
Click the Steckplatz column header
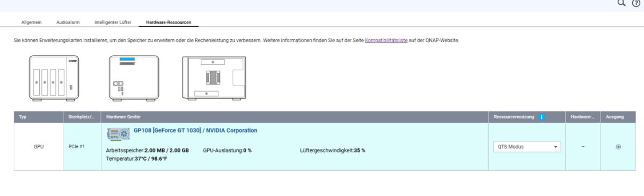(82, 117)
